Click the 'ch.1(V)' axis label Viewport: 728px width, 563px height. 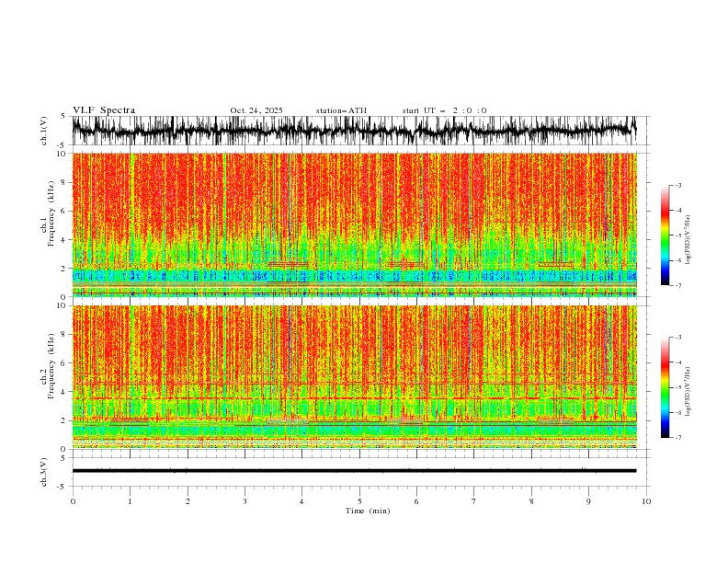44,131
